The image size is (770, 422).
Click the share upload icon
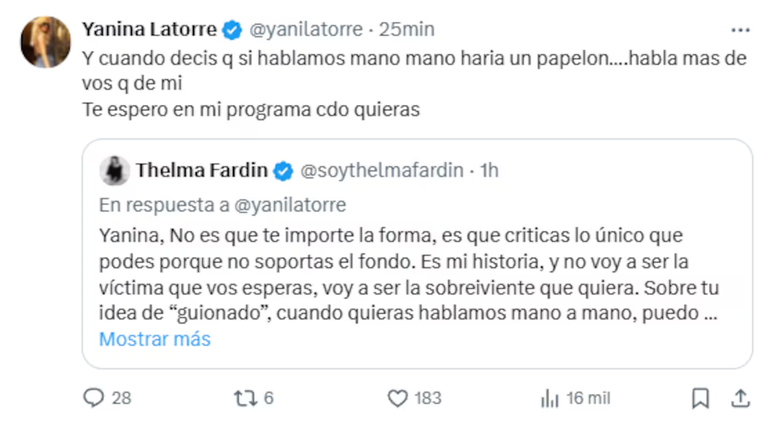(x=740, y=398)
